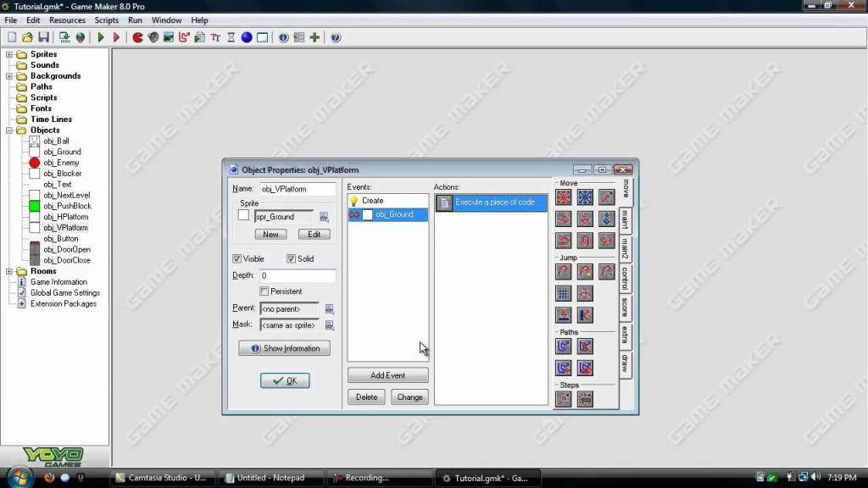
Task: Open help with question mark icon
Action: [336, 37]
